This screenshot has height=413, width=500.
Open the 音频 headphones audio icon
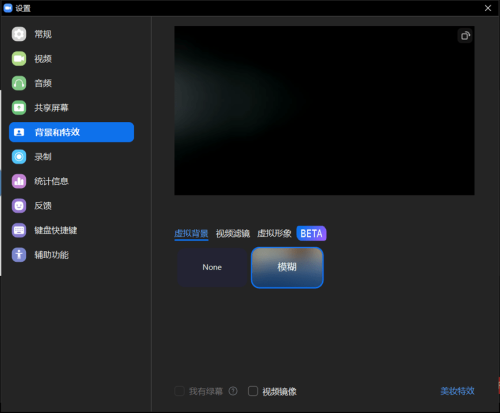point(19,83)
